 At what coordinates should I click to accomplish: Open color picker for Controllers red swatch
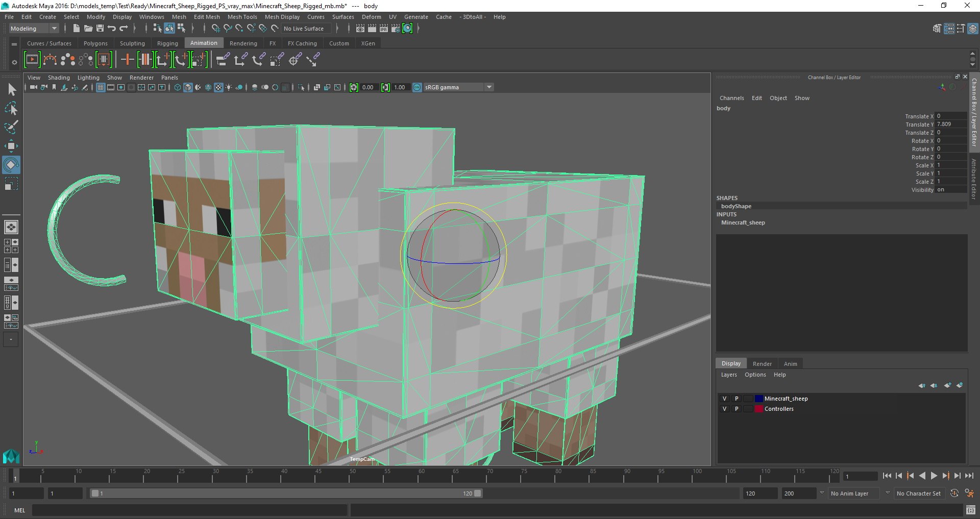pyautogui.click(x=758, y=409)
